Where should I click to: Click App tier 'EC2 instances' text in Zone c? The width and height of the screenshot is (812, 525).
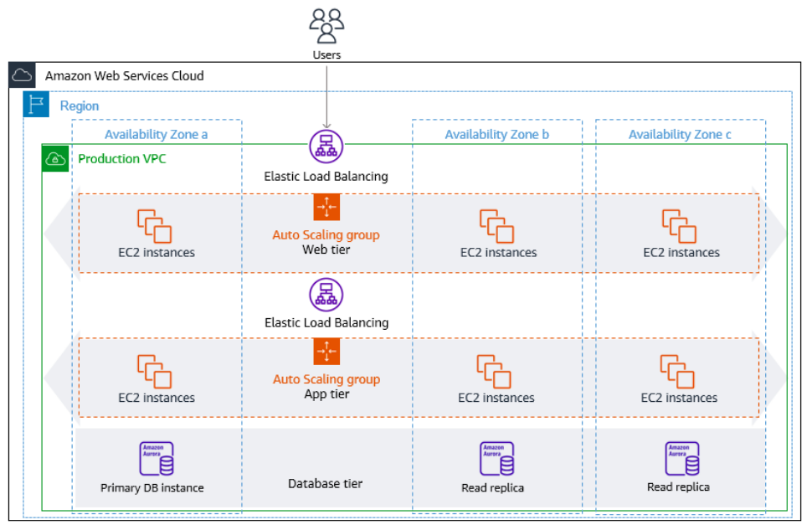coord(680,399)
